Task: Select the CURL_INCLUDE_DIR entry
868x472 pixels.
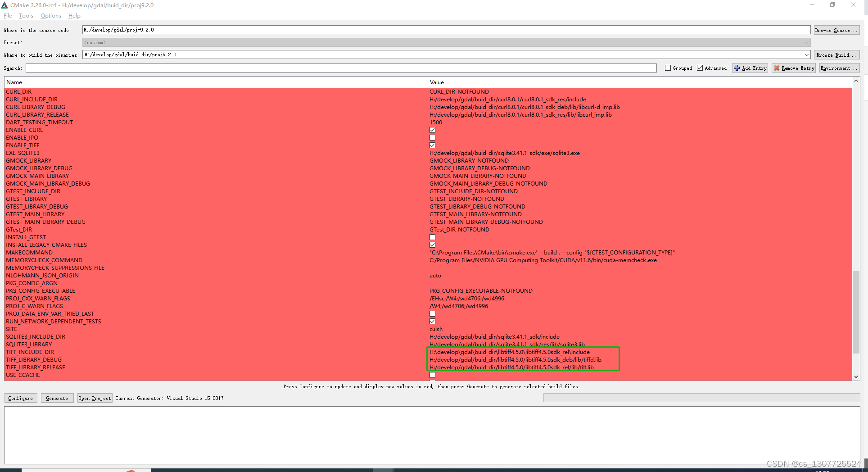Action: [32, 100]
